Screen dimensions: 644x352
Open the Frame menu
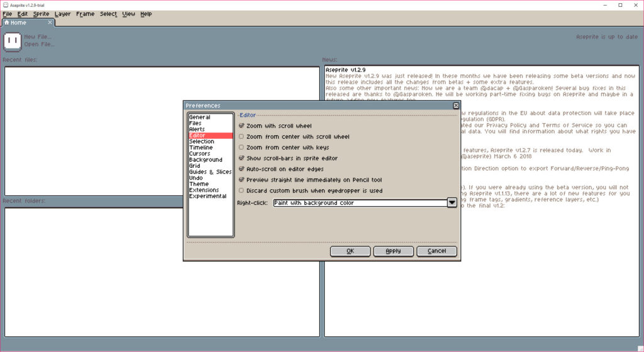[86, 14]
